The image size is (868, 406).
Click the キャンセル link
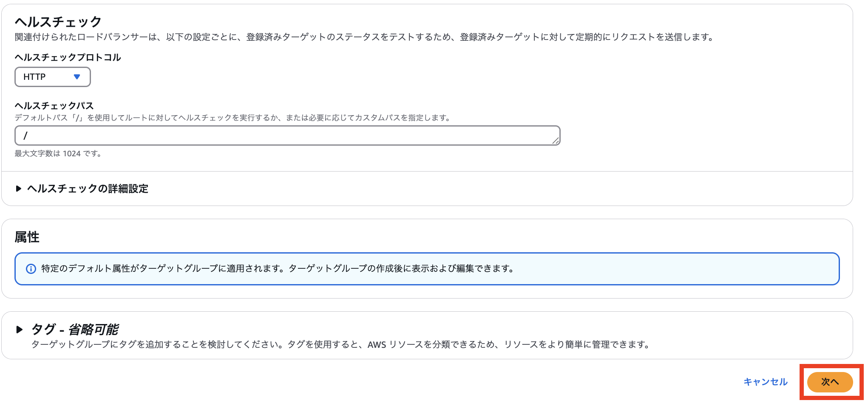[x=765, y=382]
